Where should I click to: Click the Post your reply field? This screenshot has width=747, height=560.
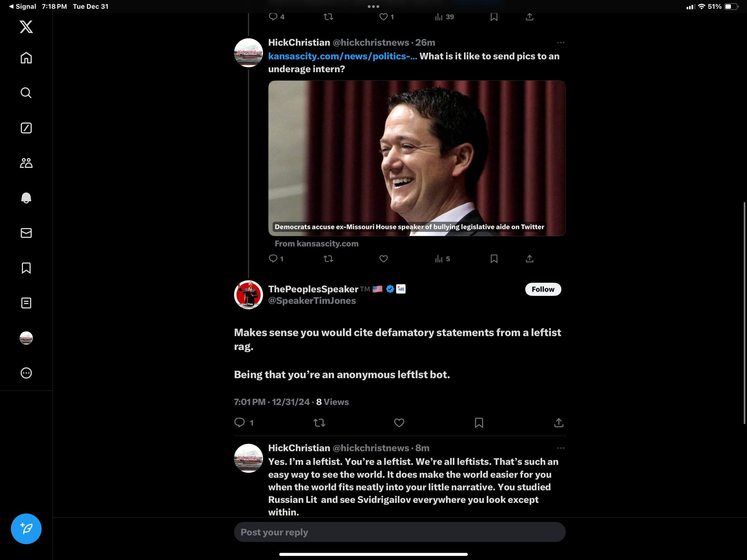click(399, 532)
